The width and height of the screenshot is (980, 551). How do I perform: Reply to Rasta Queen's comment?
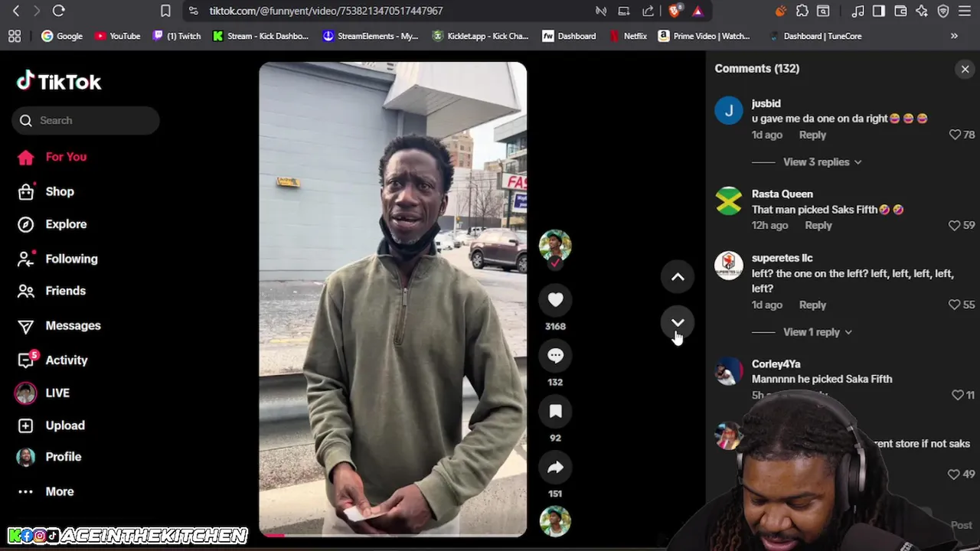point(818,226)
